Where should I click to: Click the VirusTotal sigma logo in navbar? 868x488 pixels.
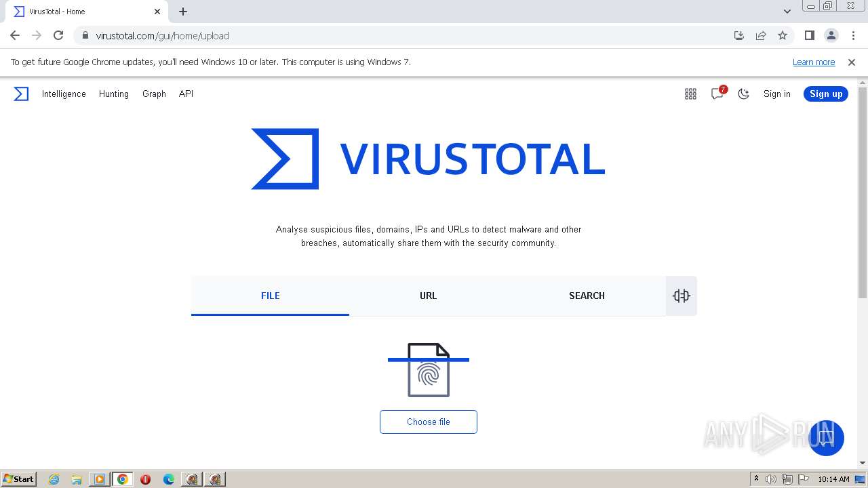(x=21, y=94)
